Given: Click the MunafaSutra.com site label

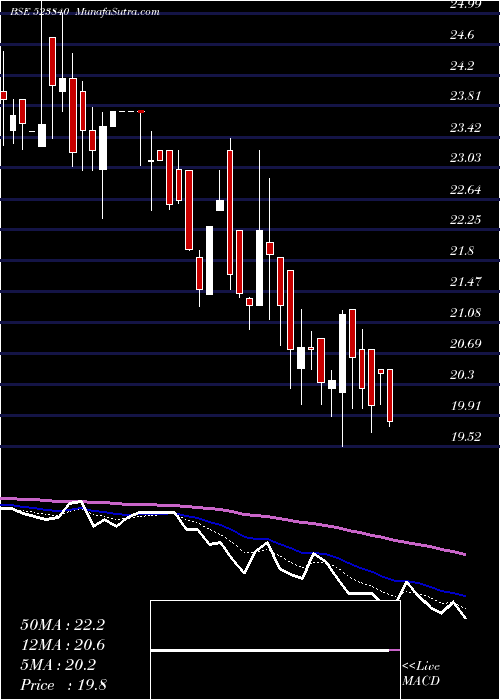Looking at the screenshot, I should pyautogui.click(x=118, y=12).
